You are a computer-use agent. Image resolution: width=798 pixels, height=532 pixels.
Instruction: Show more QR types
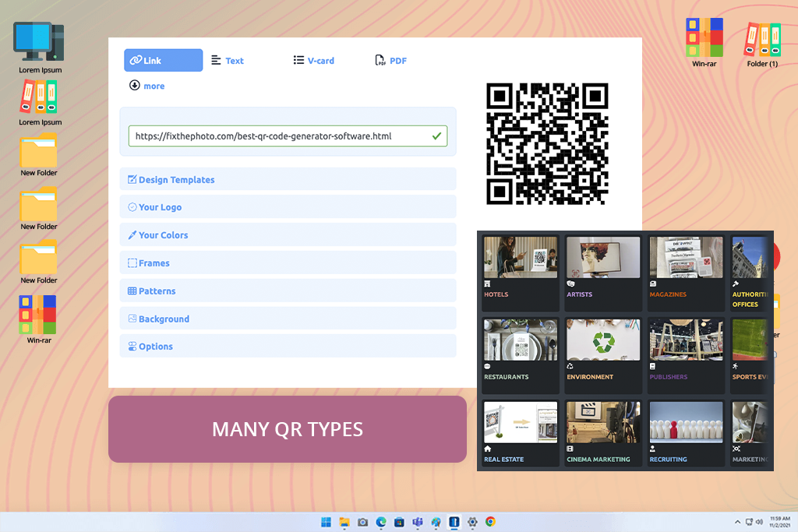click(147, 86)
